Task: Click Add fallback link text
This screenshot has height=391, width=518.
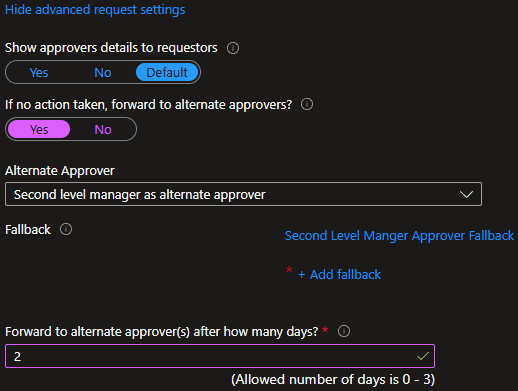Action: pos(345,275)
